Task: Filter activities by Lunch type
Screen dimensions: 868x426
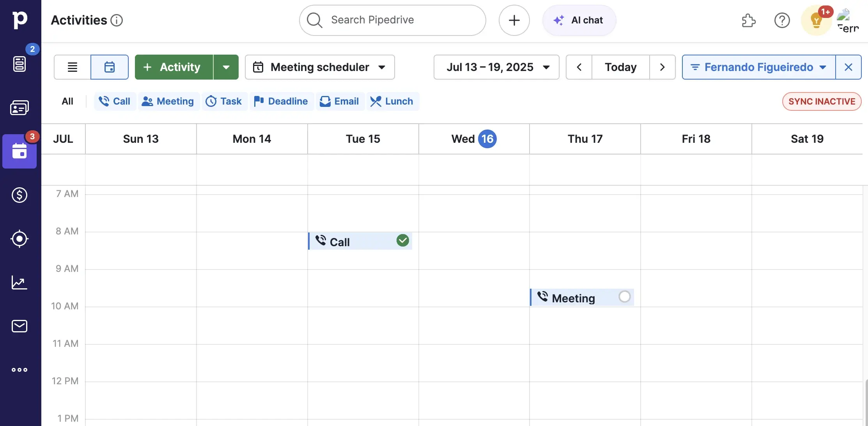Action: 392,101
